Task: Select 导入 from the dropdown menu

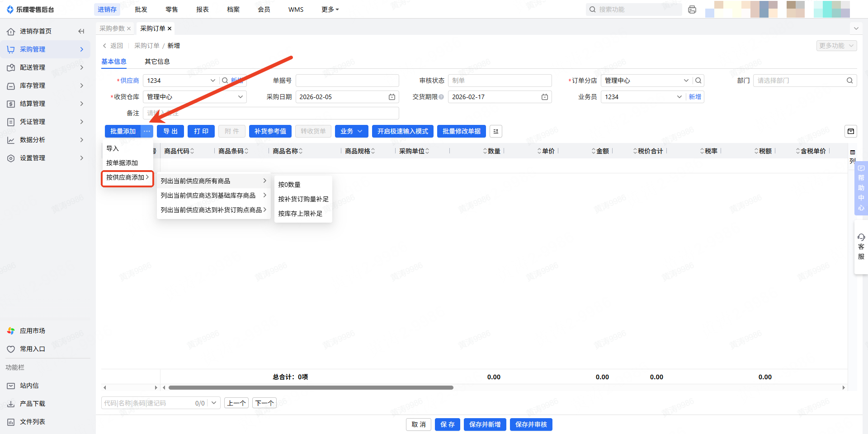Action: tap(127, 148)
